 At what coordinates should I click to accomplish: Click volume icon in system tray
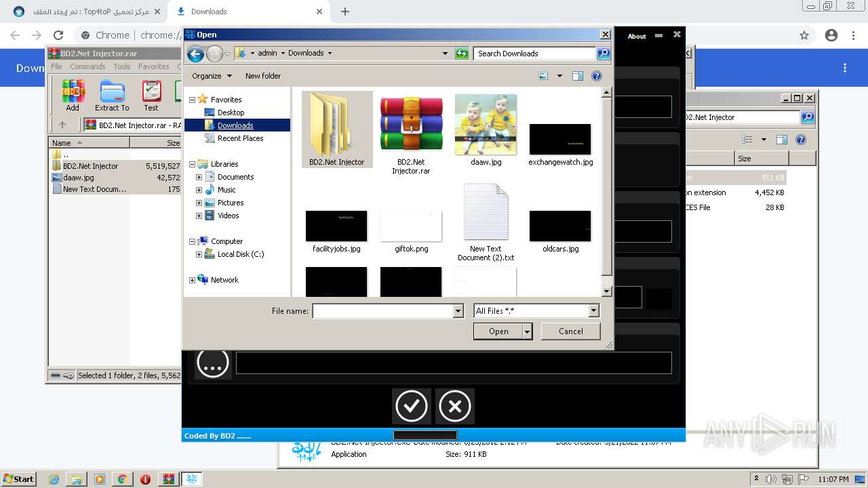click(771, 479)
